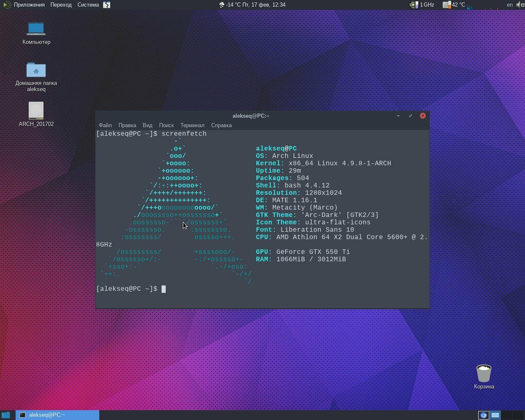Switch to the first workspace with browser
Image resolution: width=525 pixels, height=420 pixels.
coord(484,415)
